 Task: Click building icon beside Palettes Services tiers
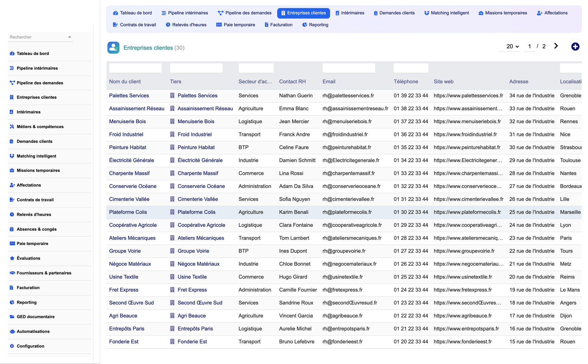tap(172, 95)
